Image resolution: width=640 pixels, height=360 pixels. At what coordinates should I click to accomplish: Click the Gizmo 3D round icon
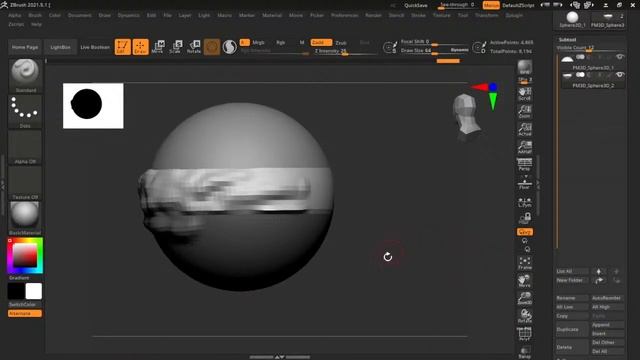pyautogui.click(x=212, y=47)
